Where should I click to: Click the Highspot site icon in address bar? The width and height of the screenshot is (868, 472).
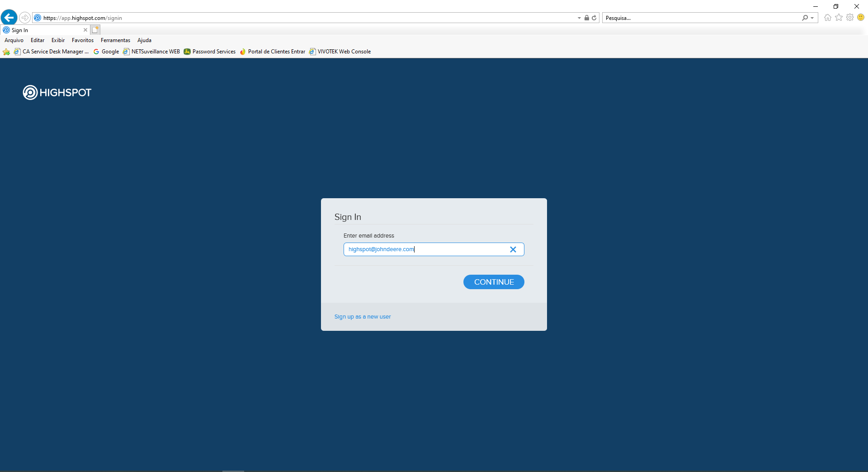pos(38,18)
